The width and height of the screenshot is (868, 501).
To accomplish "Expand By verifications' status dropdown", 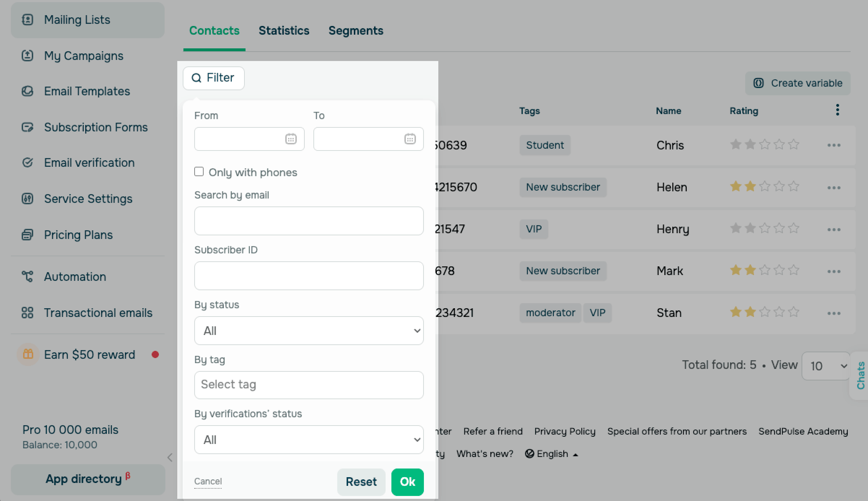I will [x=309, y=440].
